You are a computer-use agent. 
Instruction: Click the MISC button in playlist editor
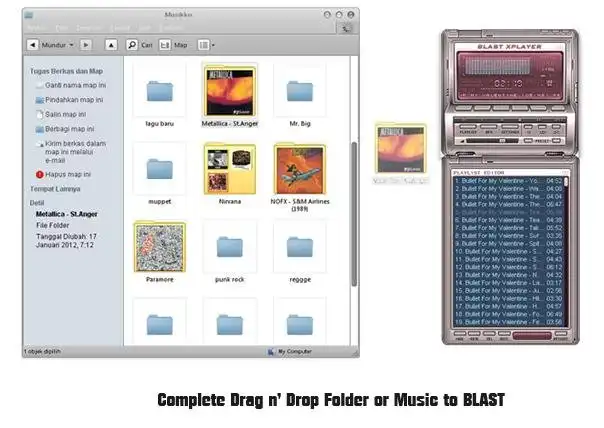[x=504, y=335]
